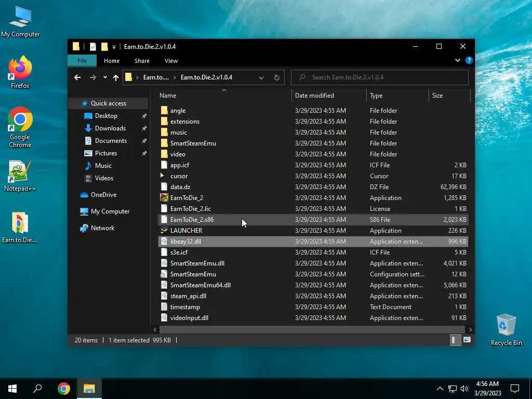This screenshot has height=399, width=532.
Task: Switch to Large icons view layout icon
Action: pos(467,340)
